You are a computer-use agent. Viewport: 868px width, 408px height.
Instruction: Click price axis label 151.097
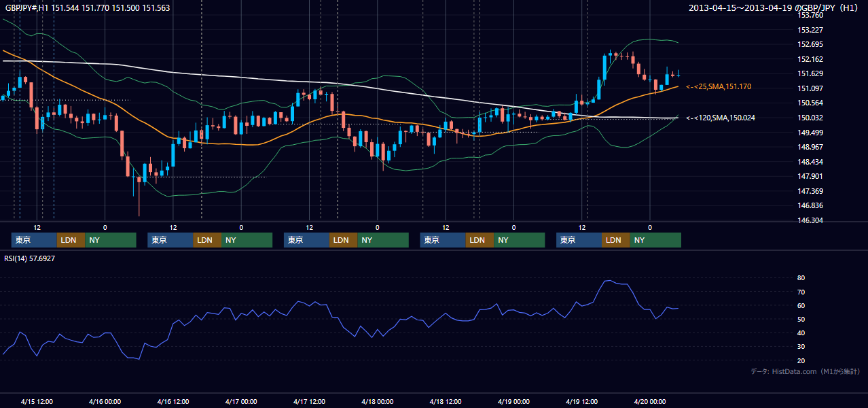click(x=811, y=88)
